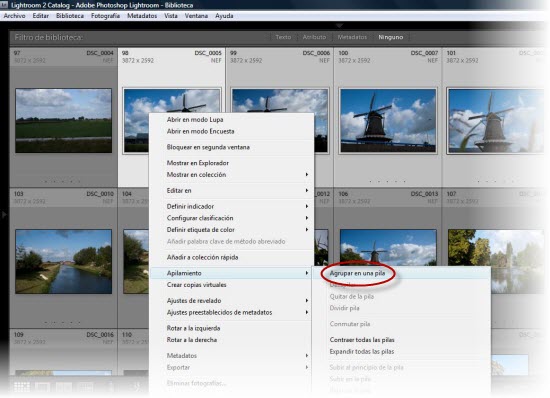Select Agrupar en una pila
Screen dimensions: 550x398
[x=357, y=273]
